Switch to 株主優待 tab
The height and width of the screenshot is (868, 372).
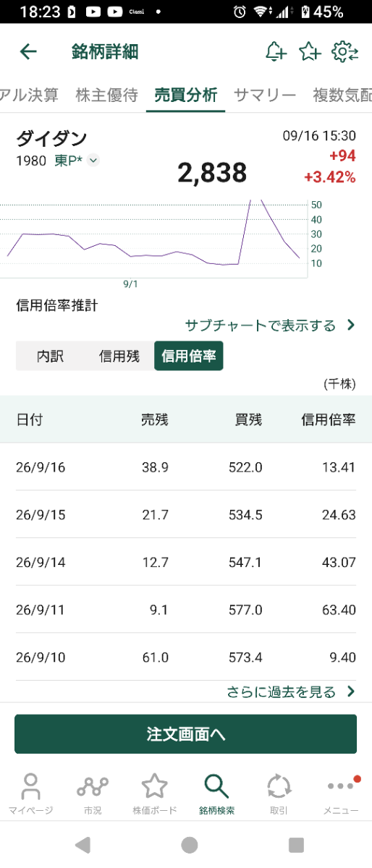point(106,95)
